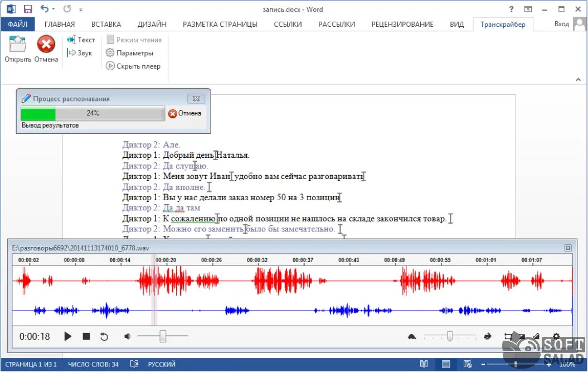The width and height of the screenshot is (588, 372).
Task: Click ЧИСЛО СЛОВ: 34 word count
Action: pyautogui.click(x=94, y=364)
